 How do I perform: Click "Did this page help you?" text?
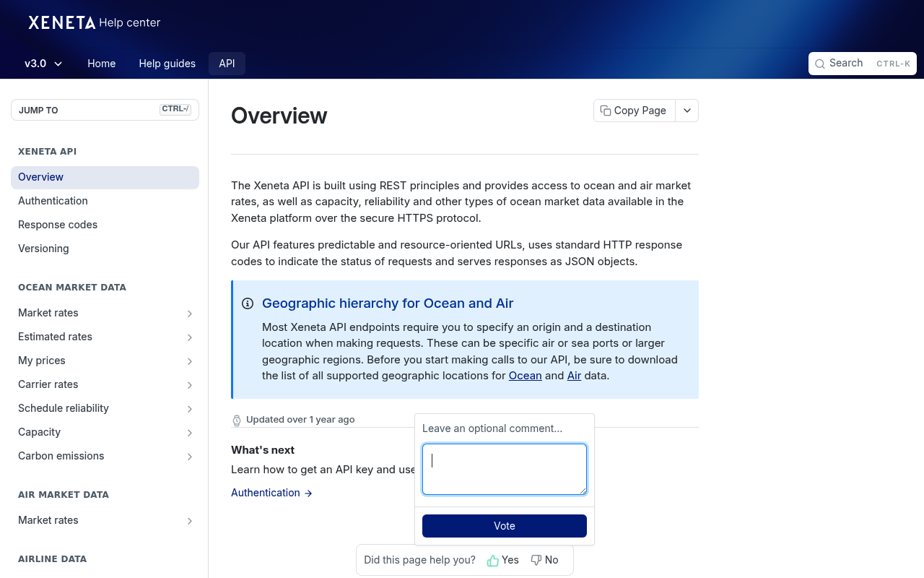tap(420, 560)
